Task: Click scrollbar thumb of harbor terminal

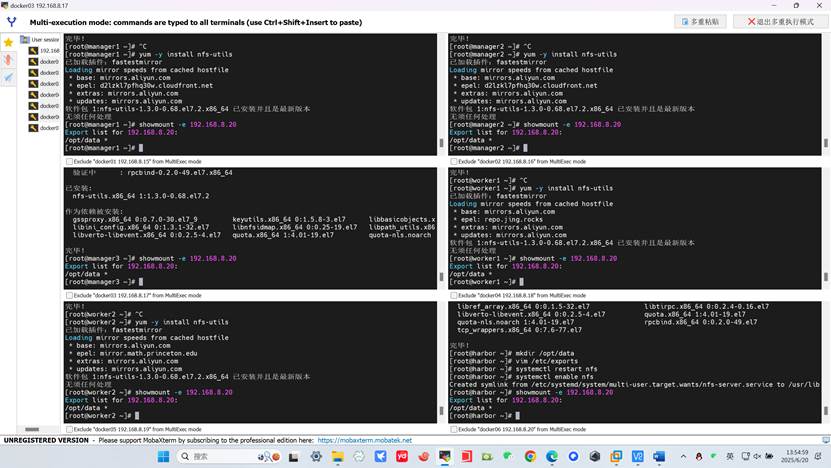Action: click(x=825, y=411)
